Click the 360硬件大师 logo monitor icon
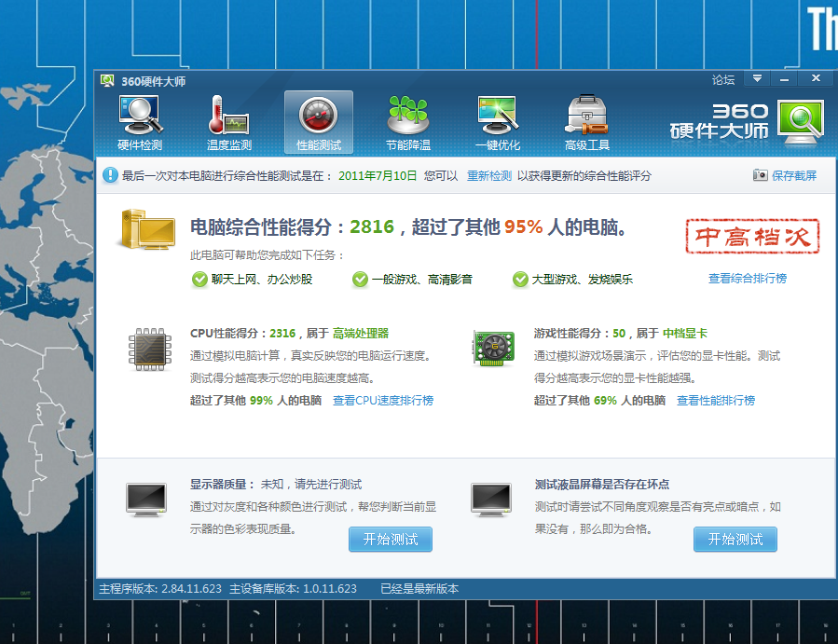Screen dimensions: 838x644 pos(800,122)
